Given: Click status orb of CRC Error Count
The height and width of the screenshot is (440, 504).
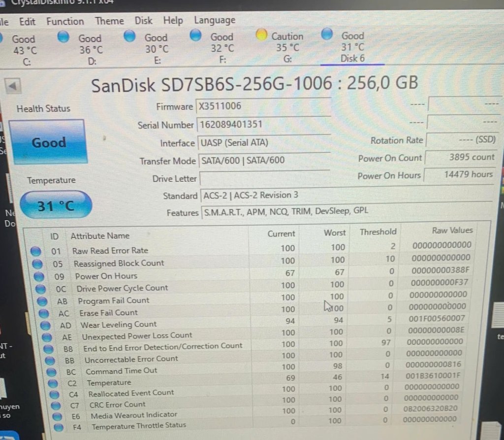Looking at the screenshot, I should click(x=56, y=406).
